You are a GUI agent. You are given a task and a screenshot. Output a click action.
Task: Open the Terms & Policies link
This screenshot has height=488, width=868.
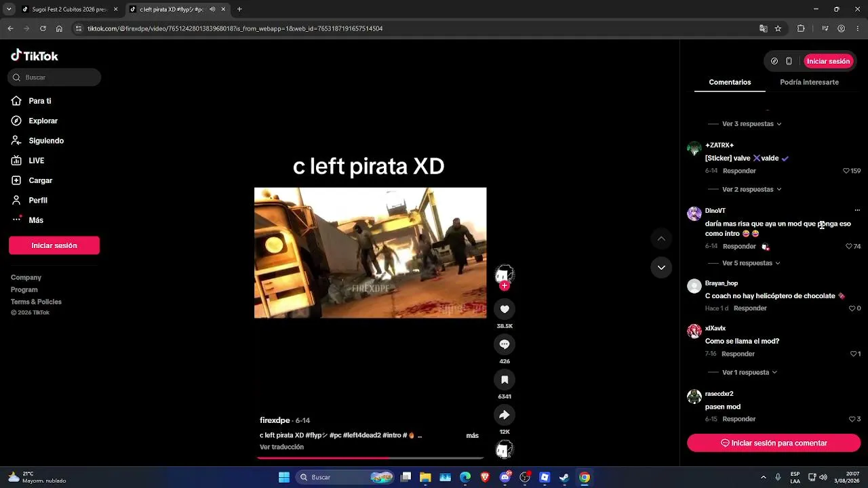click(36, 302)
